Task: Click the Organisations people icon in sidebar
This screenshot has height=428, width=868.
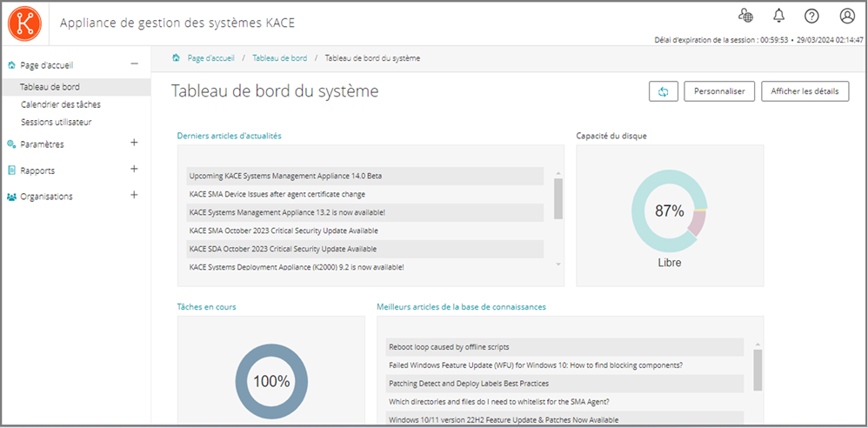Action: (11, 196)
